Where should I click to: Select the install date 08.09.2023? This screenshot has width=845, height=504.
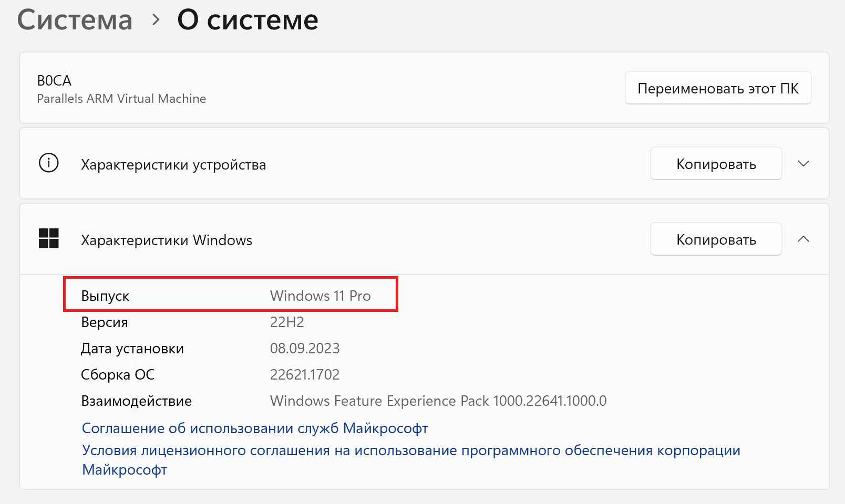click(x=305, y=349)
